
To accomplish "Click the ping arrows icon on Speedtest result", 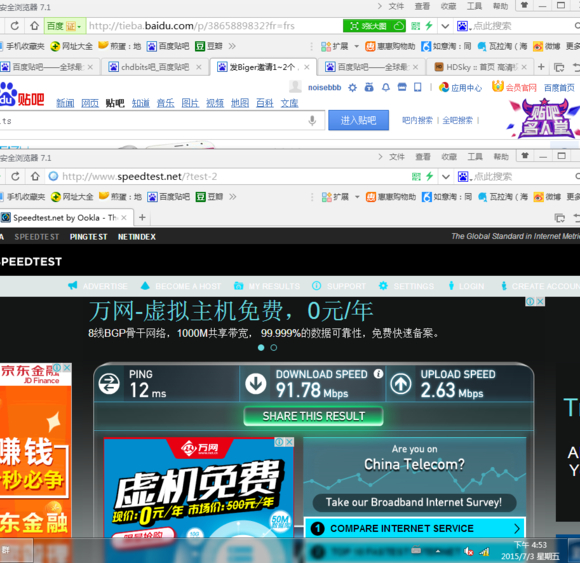I will click(x=109, y=384).
